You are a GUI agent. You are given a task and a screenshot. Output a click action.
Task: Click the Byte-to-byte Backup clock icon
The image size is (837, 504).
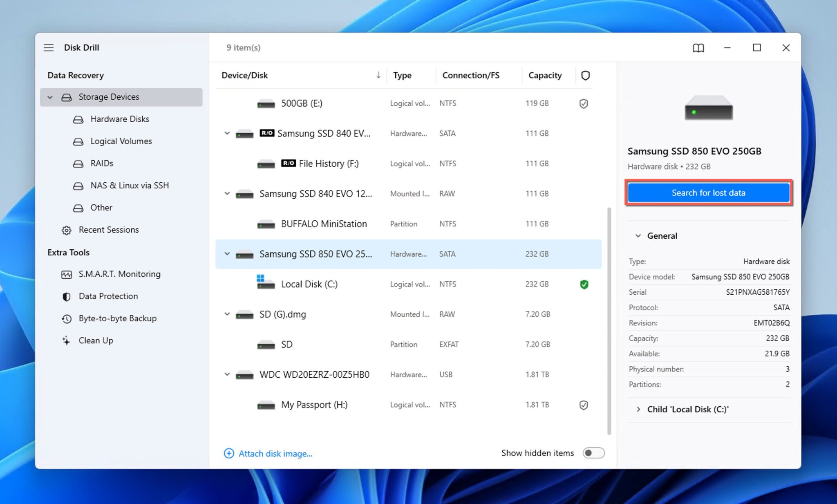[x=66, y=318]
